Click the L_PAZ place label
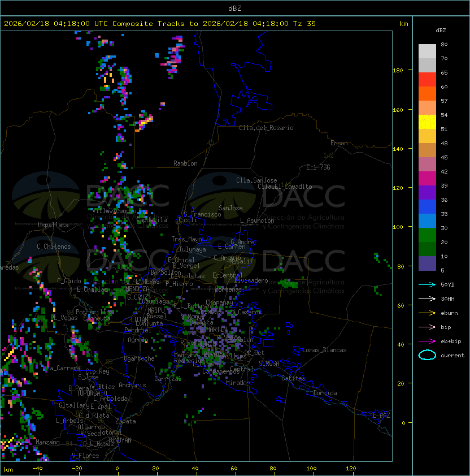The image size is (470, 476). [381, 416]
